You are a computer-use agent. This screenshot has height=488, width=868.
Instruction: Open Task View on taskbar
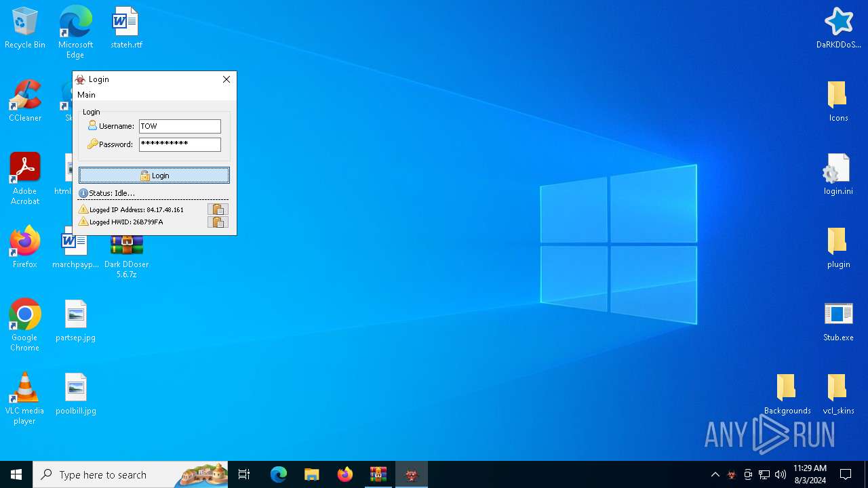tap(244, 474)
